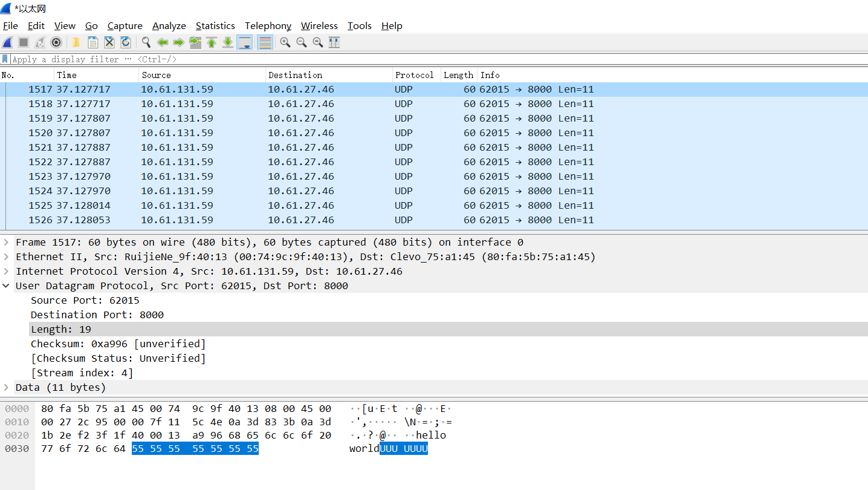Click highlighted 55 bytes in hex dump
Image resolution: width=868 pixels, height=490 pixels.
[x=195, y=448]
